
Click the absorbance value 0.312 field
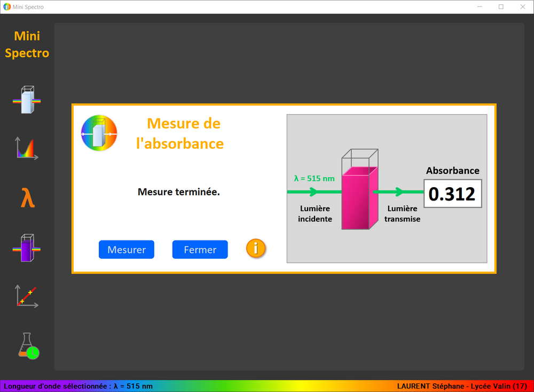tap(453, 194)
